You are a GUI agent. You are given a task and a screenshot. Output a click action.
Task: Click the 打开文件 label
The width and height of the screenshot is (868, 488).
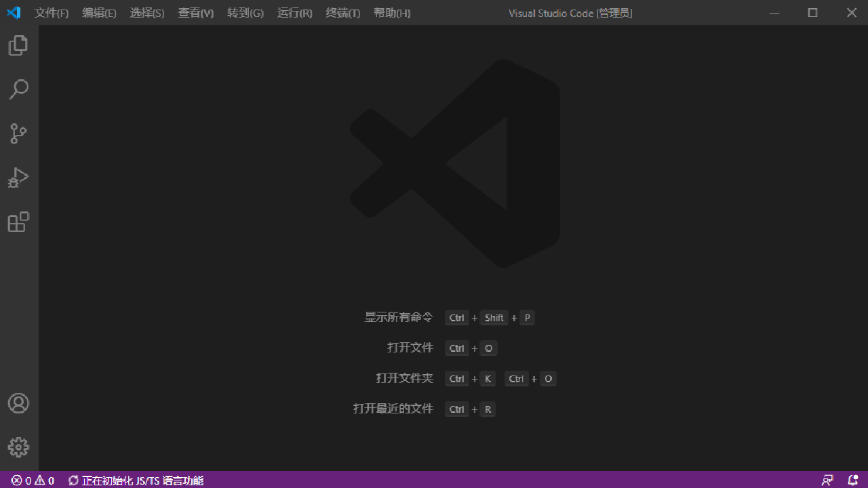coord(410,348)
